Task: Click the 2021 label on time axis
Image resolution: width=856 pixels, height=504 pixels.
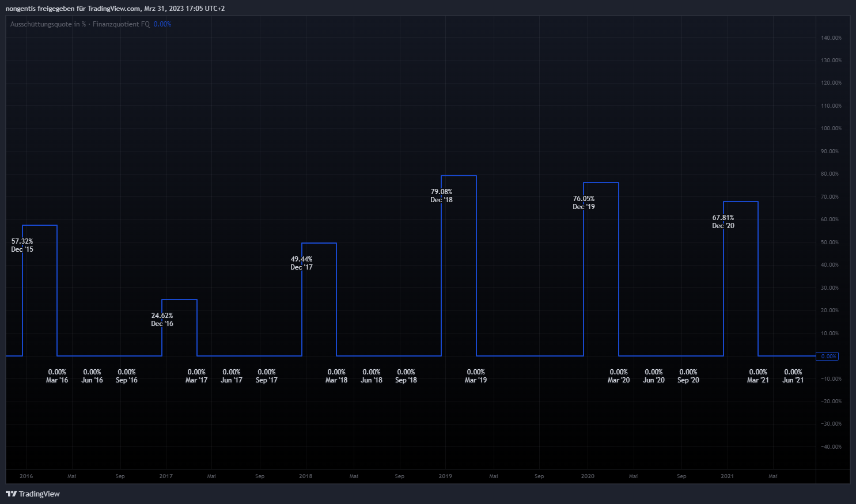Action: (x=727, y=476)
